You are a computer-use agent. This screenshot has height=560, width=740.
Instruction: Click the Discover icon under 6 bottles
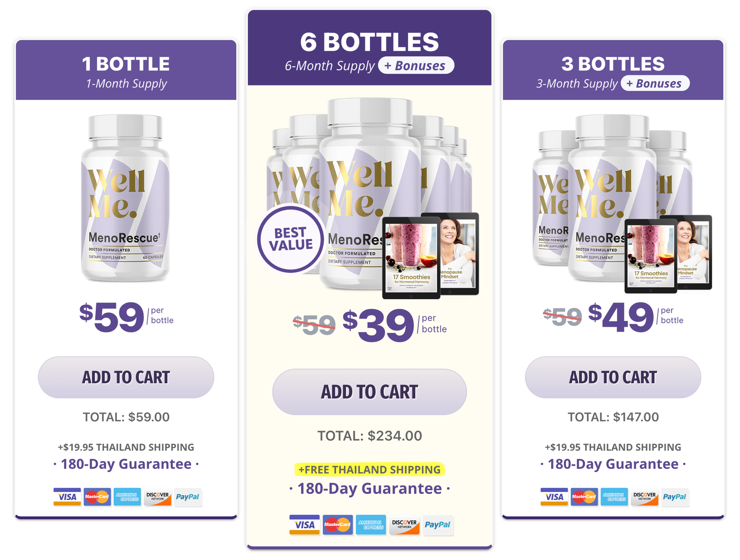click(404, 524)
